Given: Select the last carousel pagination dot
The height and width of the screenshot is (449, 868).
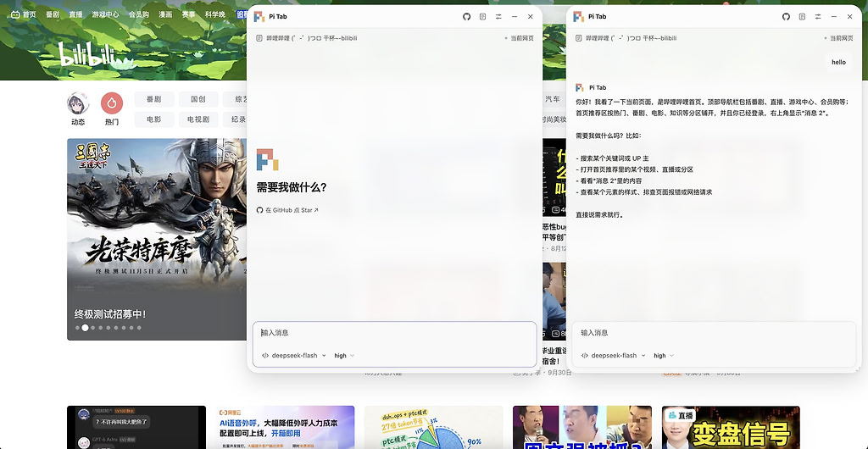Looking at the screenshot, I should click(x=139, y=328).
